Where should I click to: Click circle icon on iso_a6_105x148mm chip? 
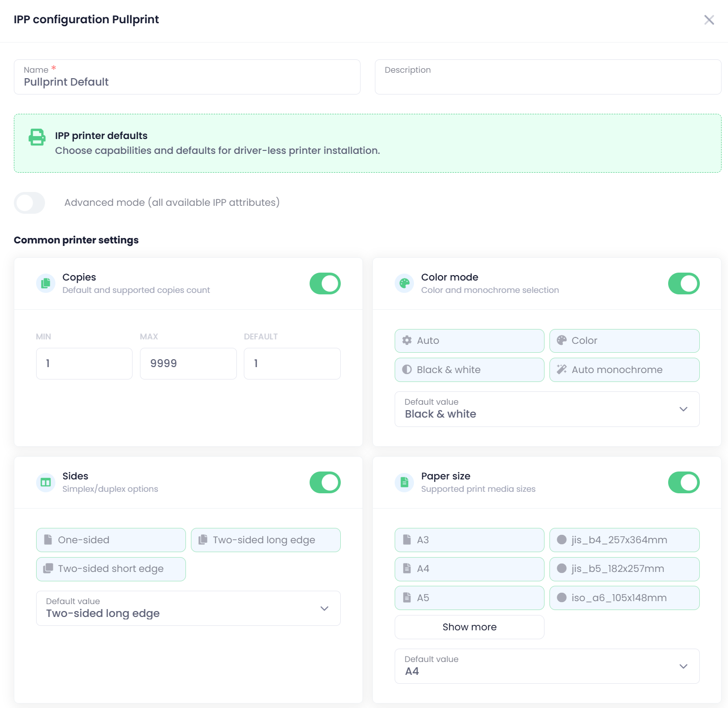[x=562, y=598]
